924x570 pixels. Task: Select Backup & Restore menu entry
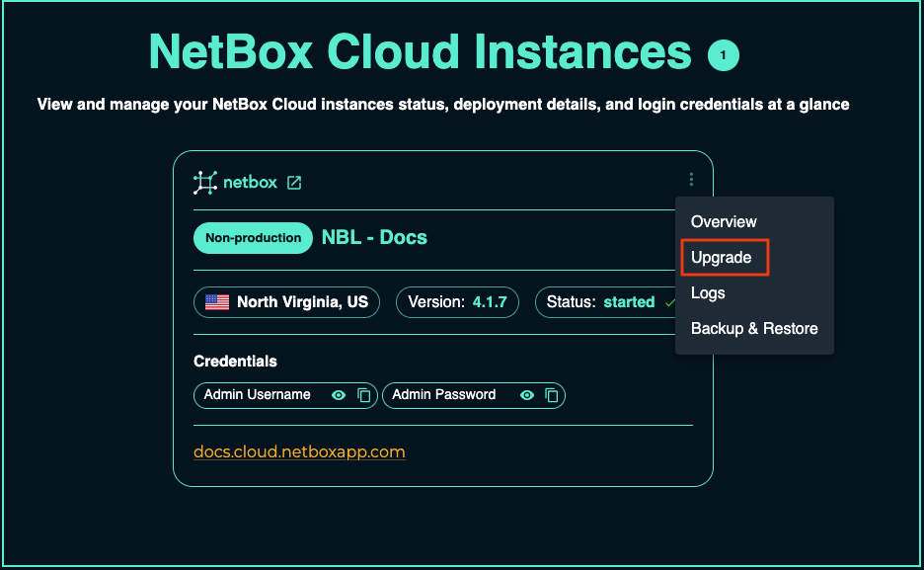[754, 329]
